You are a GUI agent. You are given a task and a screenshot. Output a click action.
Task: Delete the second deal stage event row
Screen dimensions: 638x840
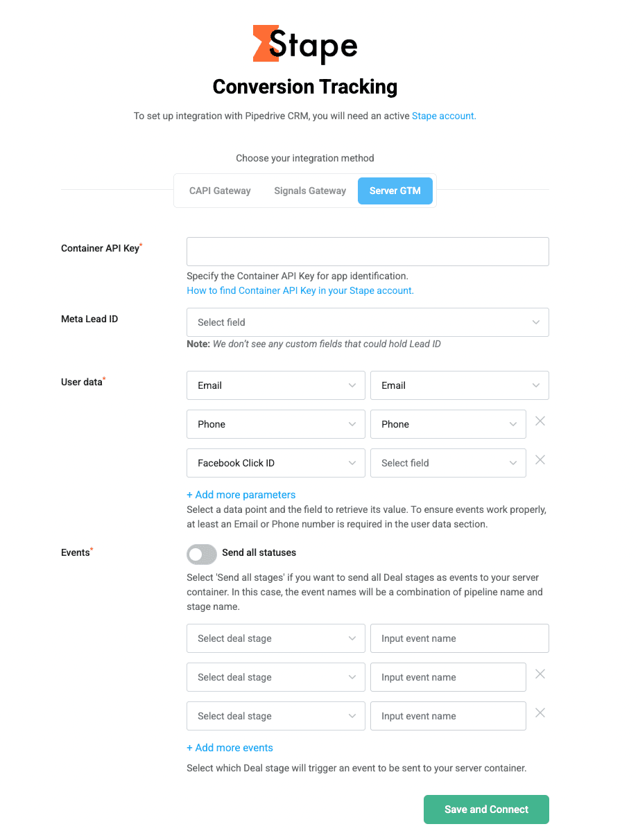pos(540,674)
